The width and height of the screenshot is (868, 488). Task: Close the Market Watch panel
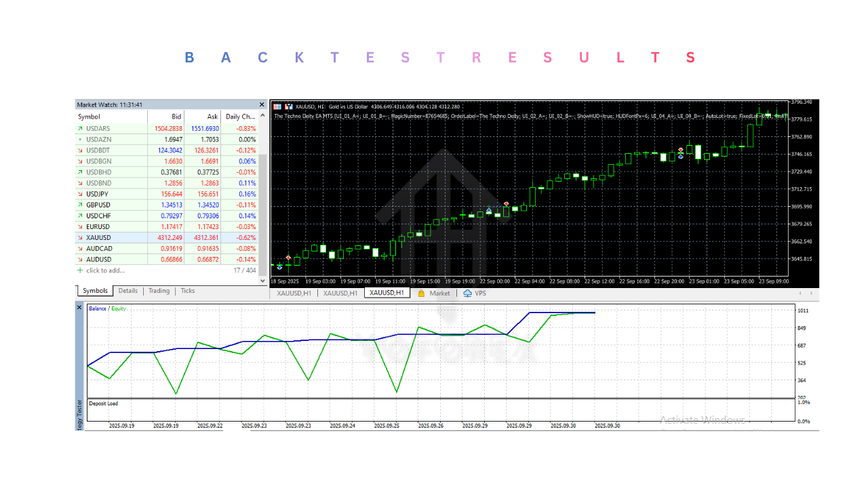(262, 105)
